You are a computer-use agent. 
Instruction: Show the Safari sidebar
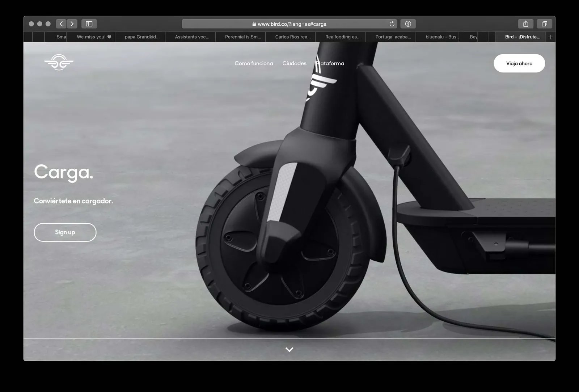coord(89,24)
